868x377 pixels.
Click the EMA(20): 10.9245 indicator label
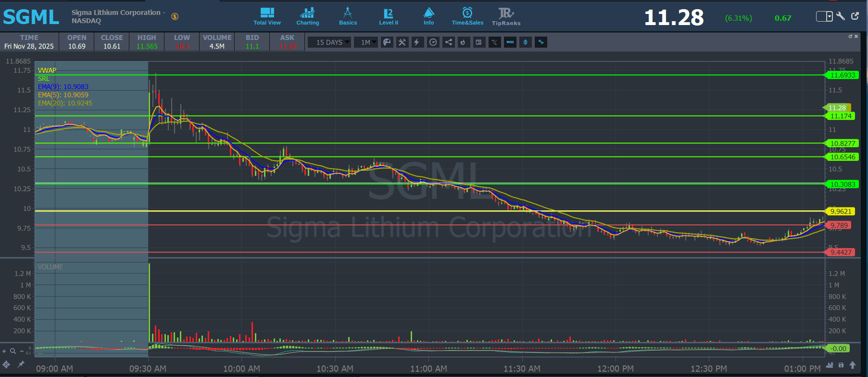[65, 103]
